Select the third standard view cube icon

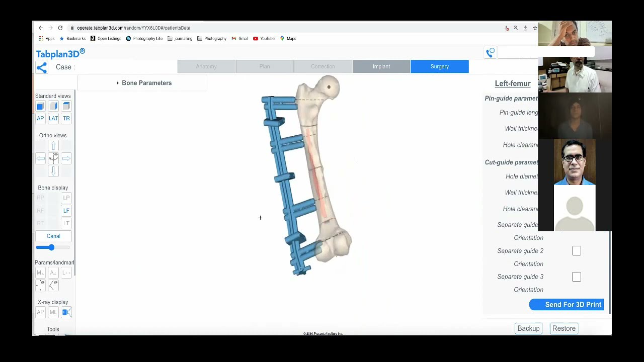point(66,106)
